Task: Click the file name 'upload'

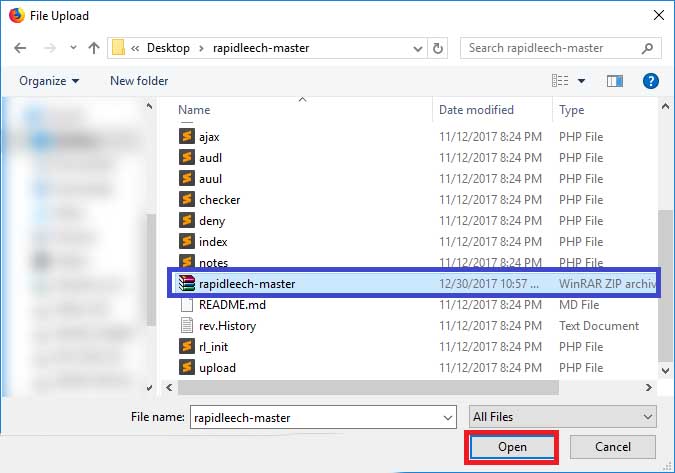Action: tap(217, 368)
